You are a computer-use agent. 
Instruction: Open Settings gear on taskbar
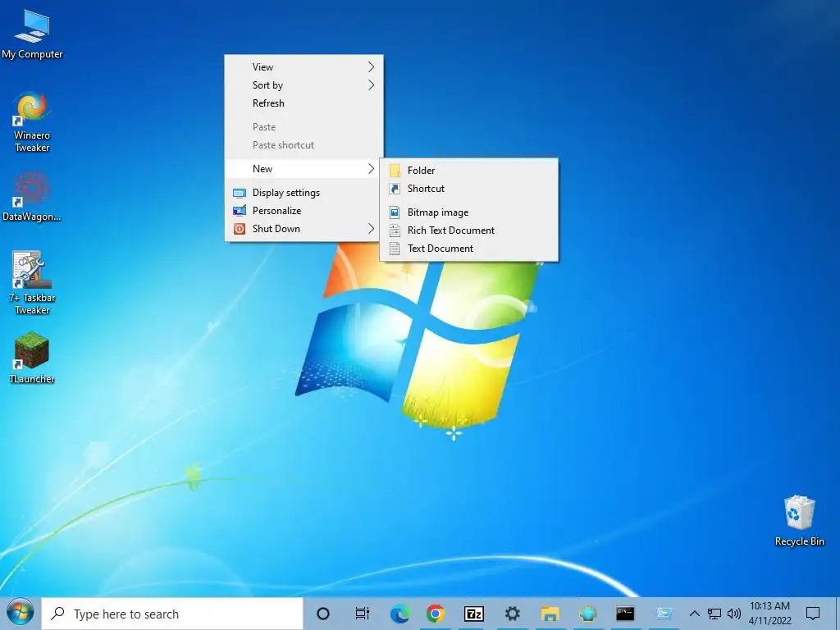coord(513,614)
